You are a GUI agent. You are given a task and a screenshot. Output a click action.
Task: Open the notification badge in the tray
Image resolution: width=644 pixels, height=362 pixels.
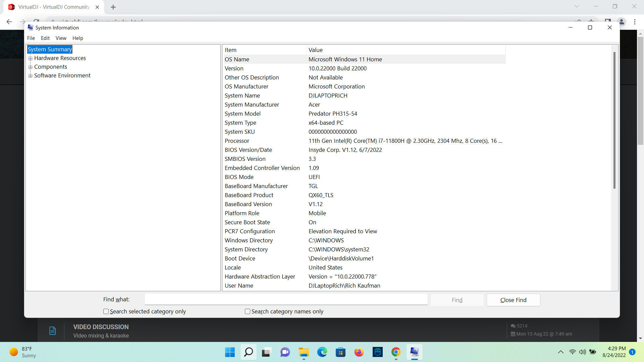pos(632,352)
